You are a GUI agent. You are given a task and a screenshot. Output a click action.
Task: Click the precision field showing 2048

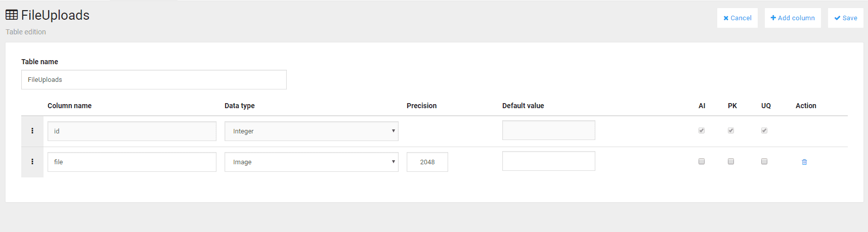(427, 162)
